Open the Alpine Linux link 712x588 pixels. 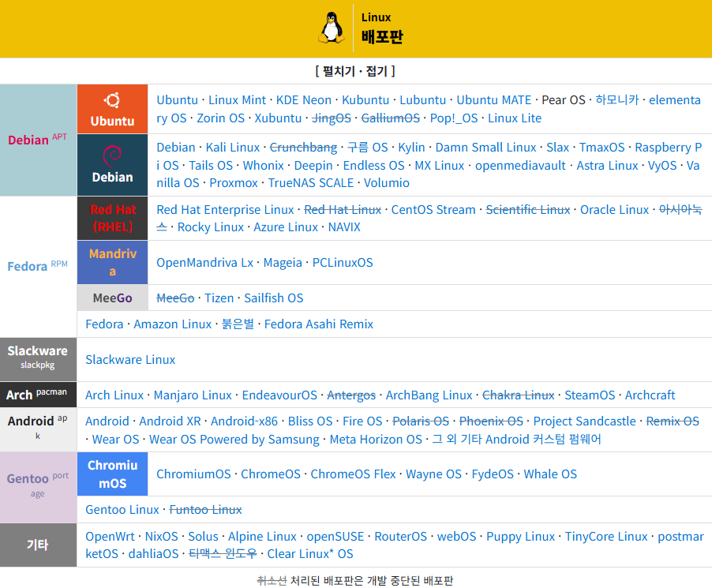tap(262, 536)
